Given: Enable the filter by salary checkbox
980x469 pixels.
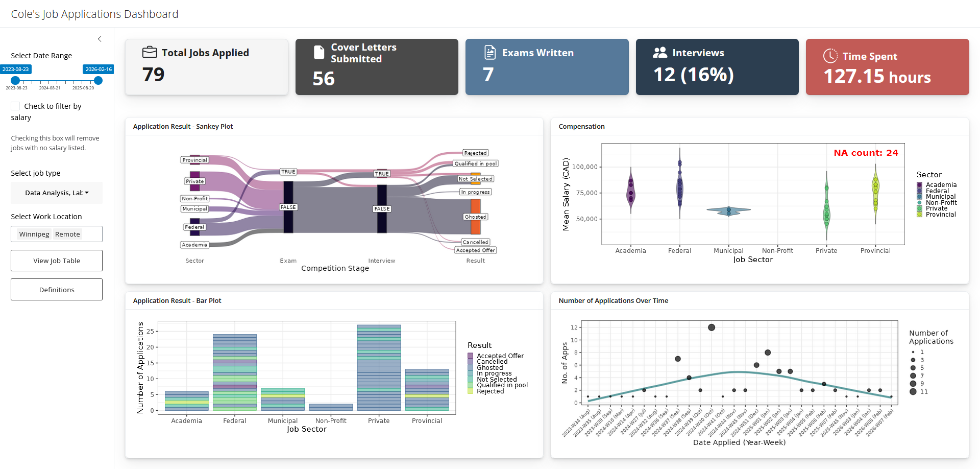Looking at the screenshot, I should coord(16,106).
